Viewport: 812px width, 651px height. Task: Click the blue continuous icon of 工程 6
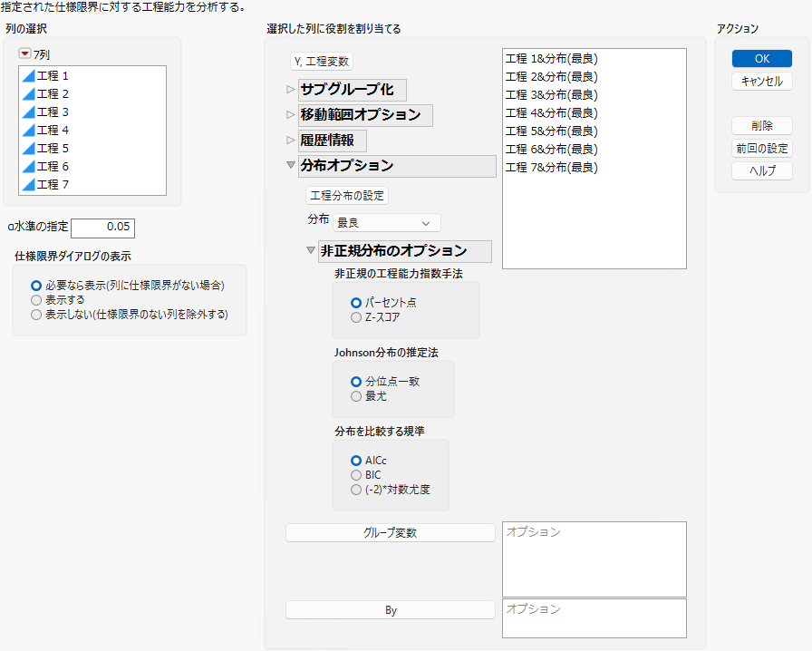[x=28, y=167]
